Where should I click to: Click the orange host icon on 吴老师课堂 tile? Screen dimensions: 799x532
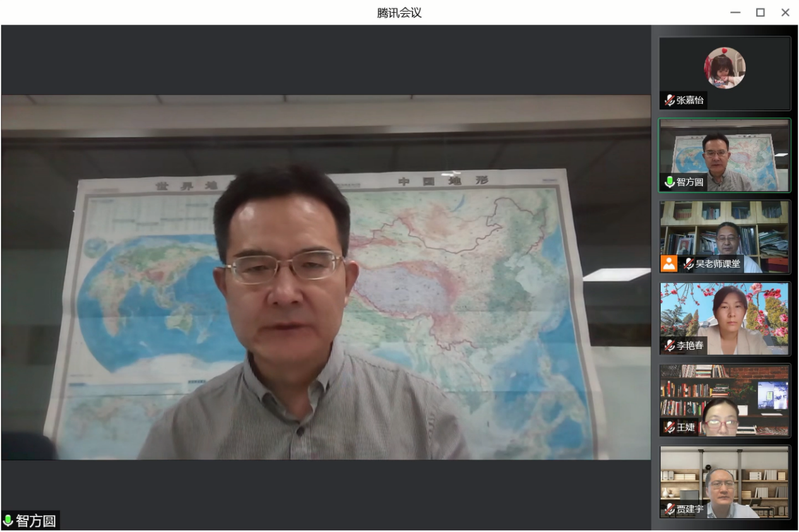[669, 263]
